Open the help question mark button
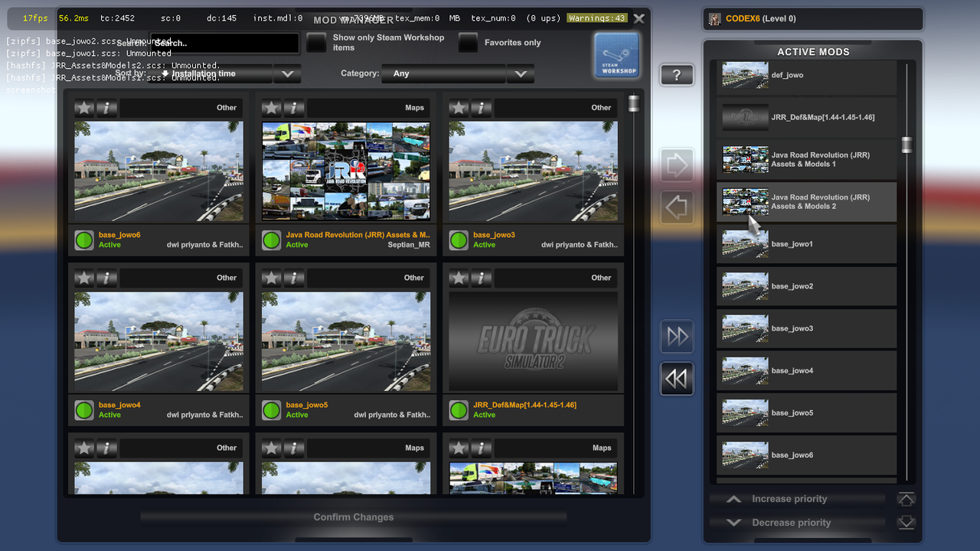 (677, 74)
